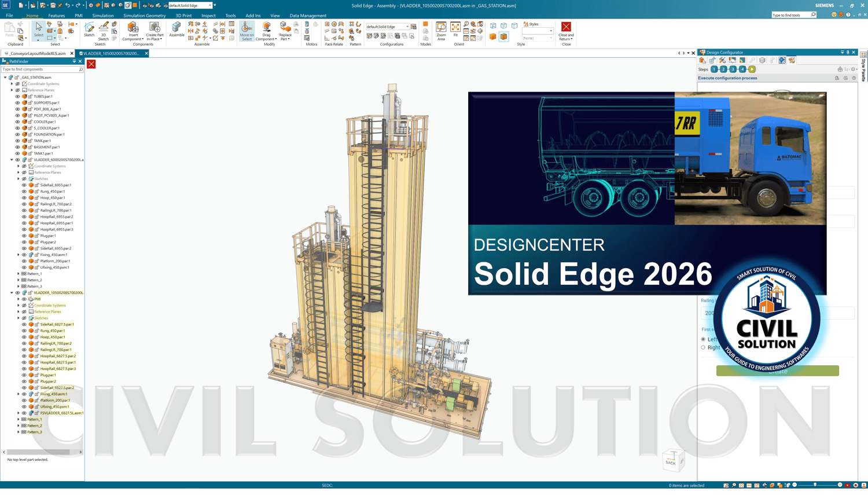Hide Rung_450.par:1 under VLADDER_6000
The width and height of the screenshot is (868, 495).
24,192
